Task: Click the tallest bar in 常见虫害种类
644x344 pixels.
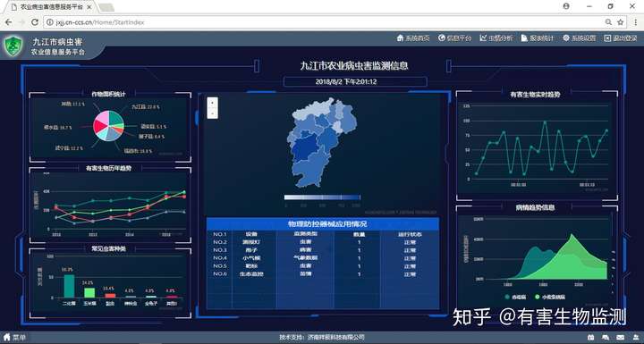Action: pyautogui.click(x=69, y=286)
